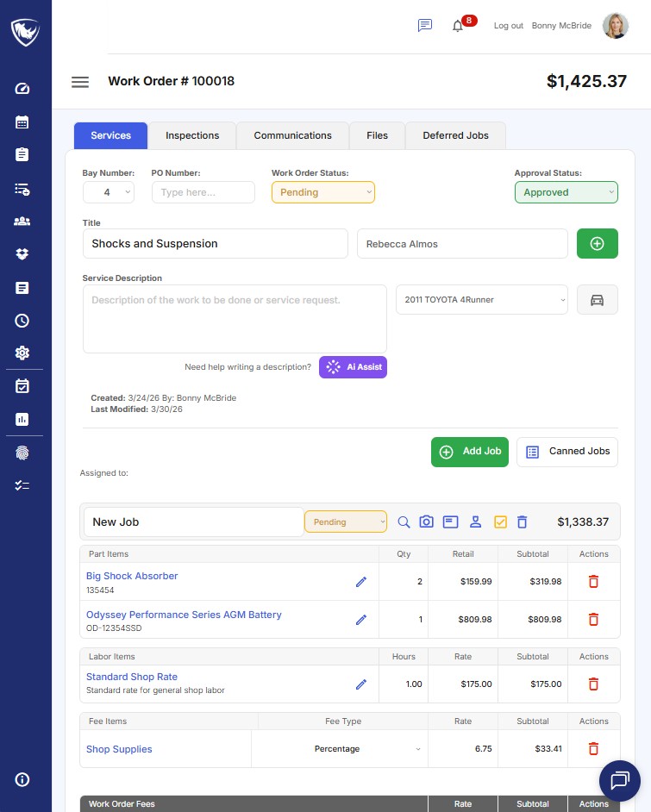
Task: Switch to the Deferred Jobs tab
Action: (x=455, y=135)
